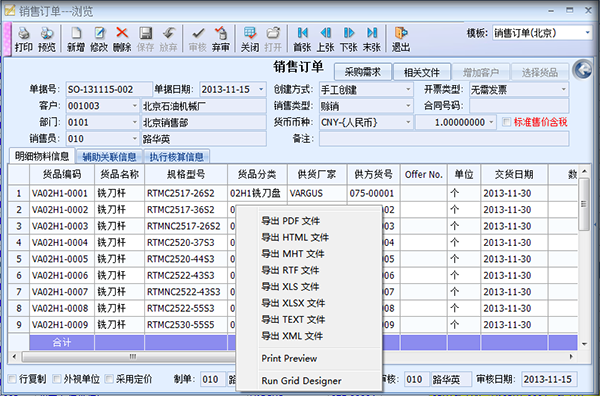The height and width of the screenshot is (396, 600).
Task: Click the 放弃 discard icon
Action: (168, 33)
